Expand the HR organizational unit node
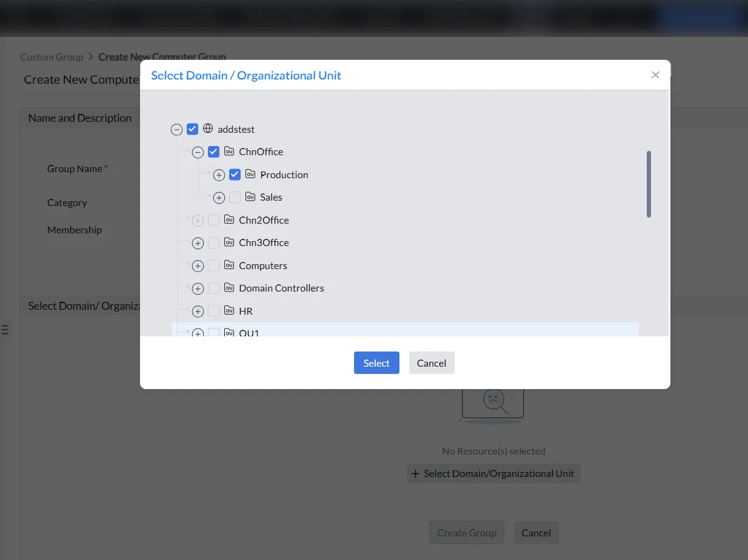This screenshot has width=748, height=560. (x=198, y=312)
